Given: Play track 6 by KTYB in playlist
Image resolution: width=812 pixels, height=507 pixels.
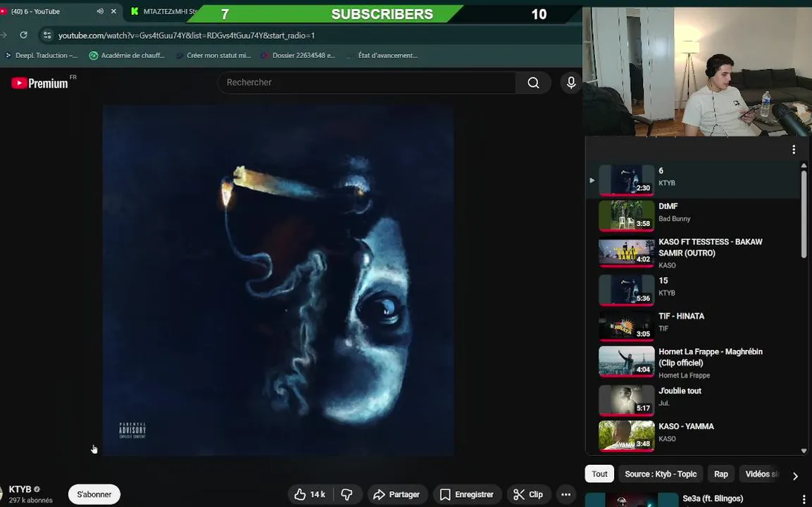Looking at the screenshot, I should pyautogui.click(x=694, y=180).
